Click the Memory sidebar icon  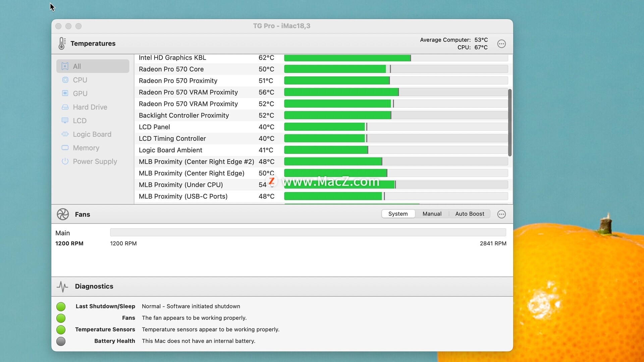(x=65, y=148)
